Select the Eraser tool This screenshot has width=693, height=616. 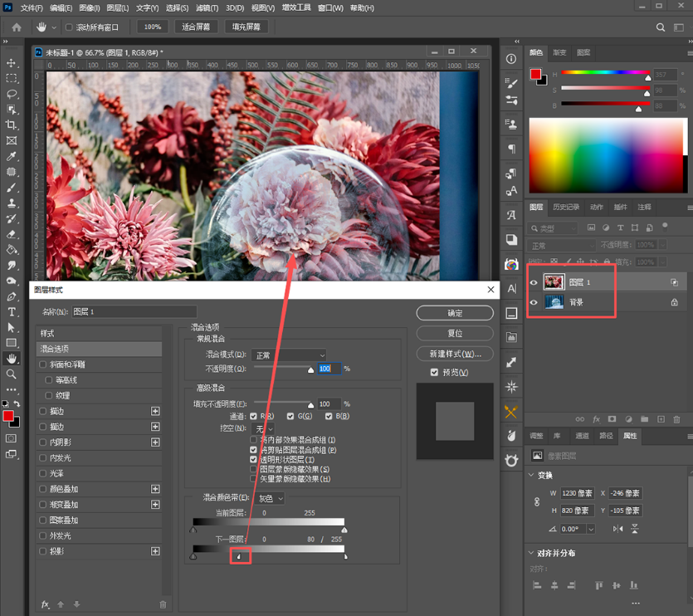click(x=12, y=234)
